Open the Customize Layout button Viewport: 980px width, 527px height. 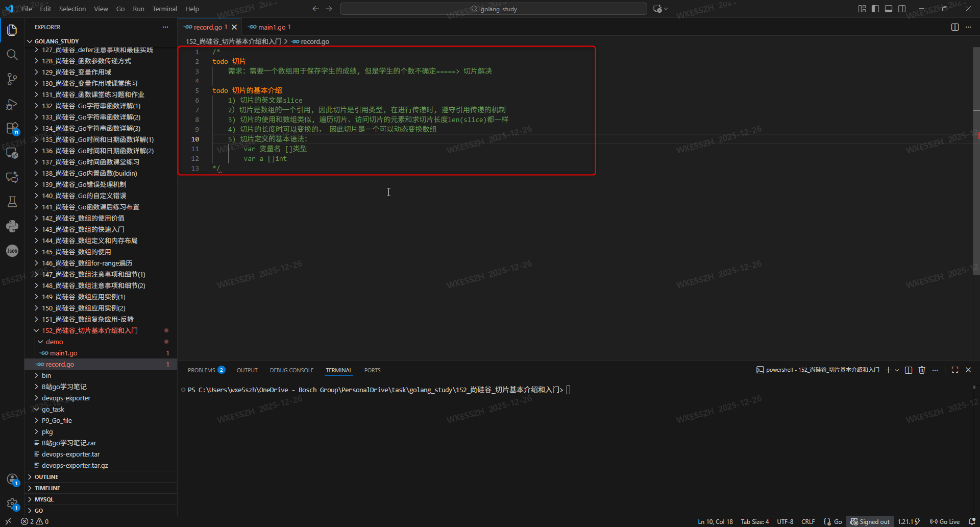tap(862, 9)
